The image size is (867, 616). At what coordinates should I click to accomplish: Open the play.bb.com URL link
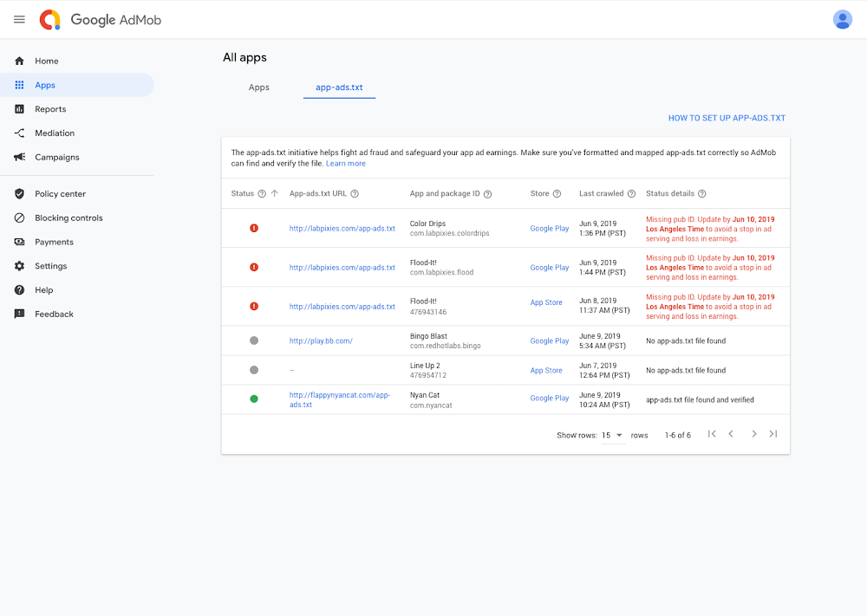point(321,340)
